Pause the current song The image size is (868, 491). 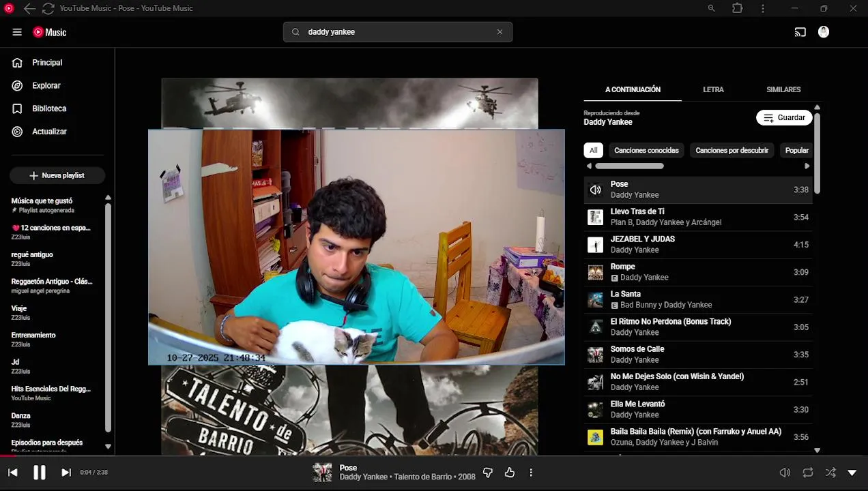point(40,473)
